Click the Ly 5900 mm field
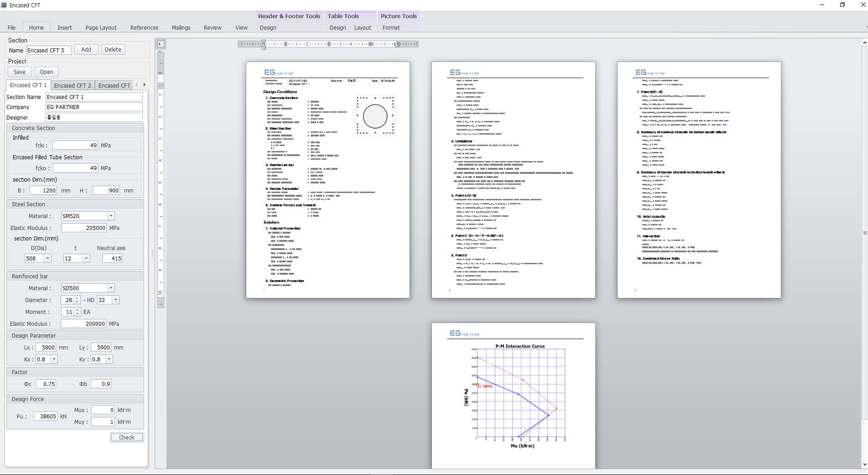Viewport: 868px width, 475px height. [x=101, y=347]
